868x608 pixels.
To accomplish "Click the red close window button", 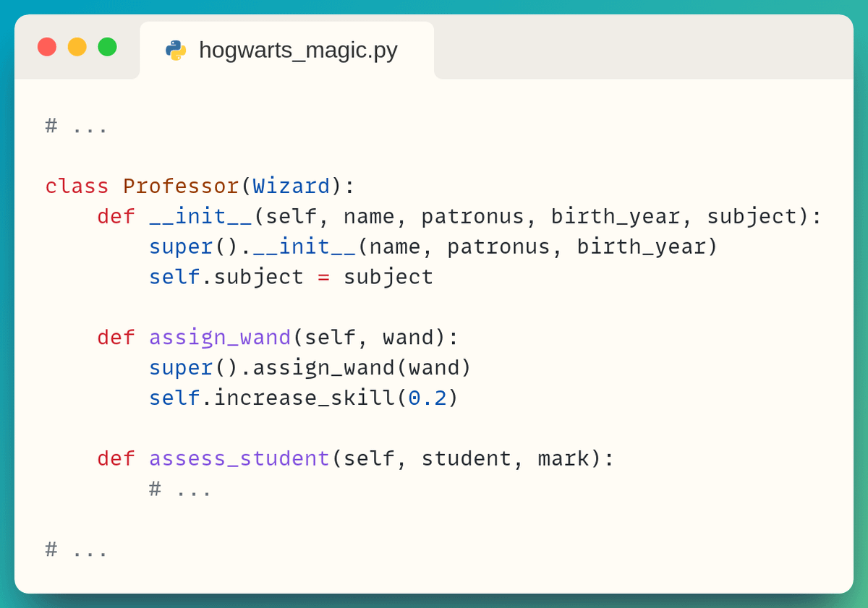I will pos(47,47).
